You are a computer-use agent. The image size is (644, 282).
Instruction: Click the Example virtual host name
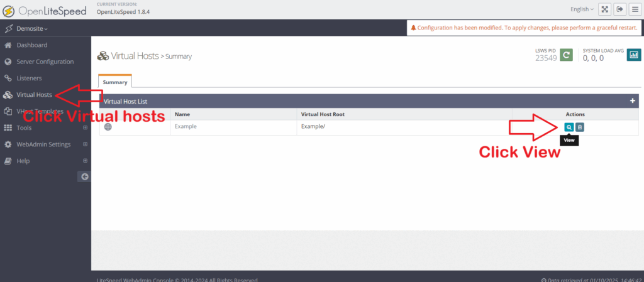pos(186,126)
